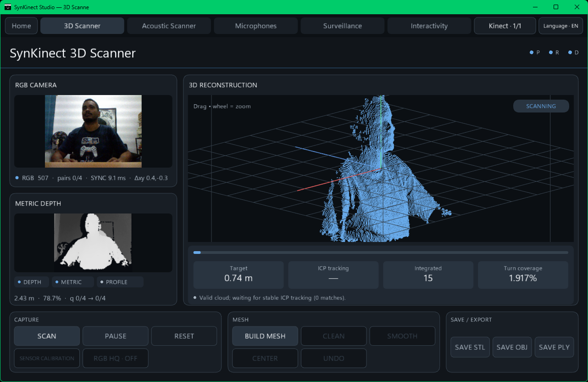Click the BUILD MESH button
The height and width of the screenshot is (382, 588).
[x=265, y=336]
